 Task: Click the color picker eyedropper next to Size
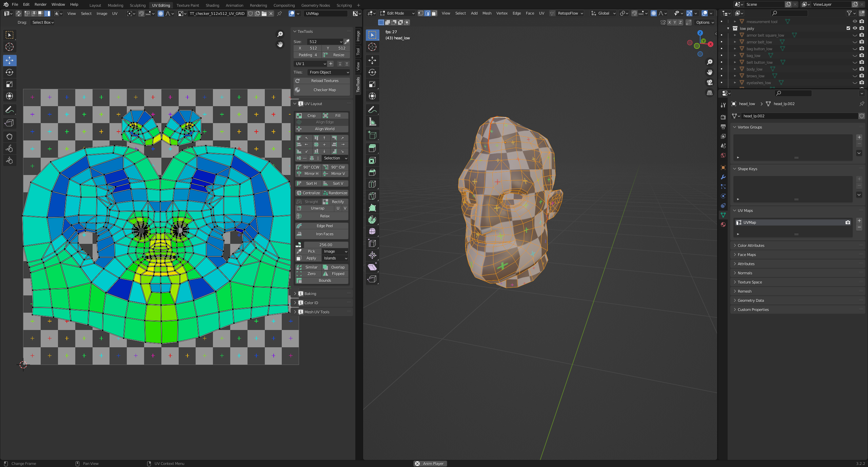[x=347, y=42]
